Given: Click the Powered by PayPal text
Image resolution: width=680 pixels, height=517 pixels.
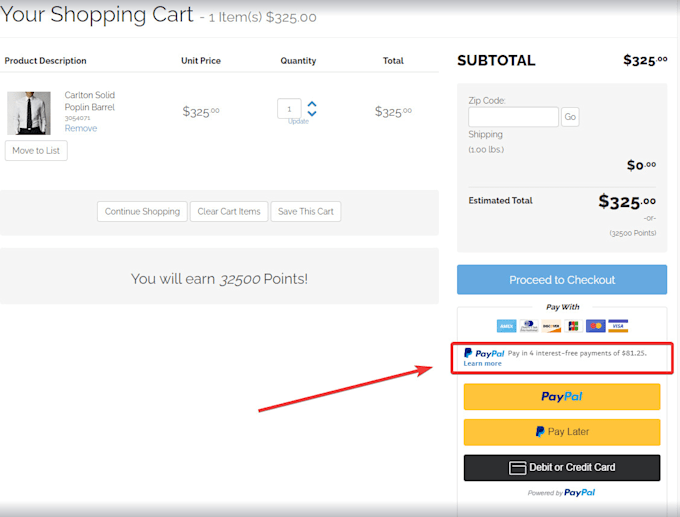Looking at the screenshot, I should pos(562,493).
